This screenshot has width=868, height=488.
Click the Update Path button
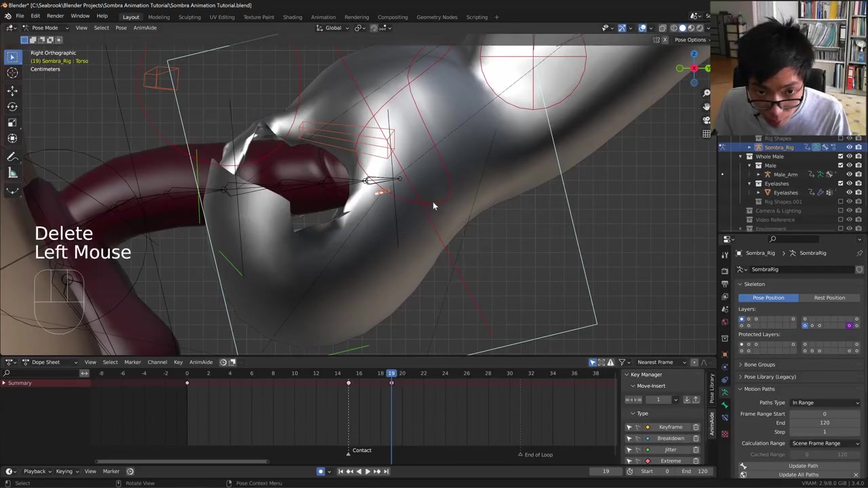click(802, 466)
